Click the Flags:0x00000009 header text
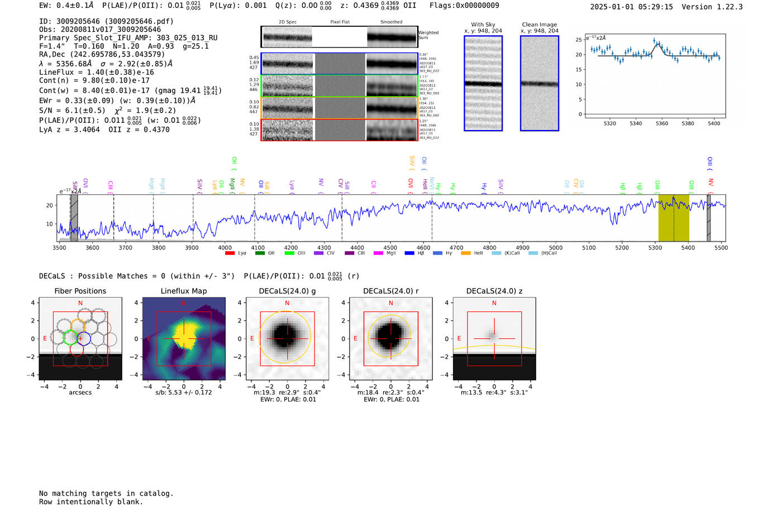The image size is (782, 532). (464, 6)
